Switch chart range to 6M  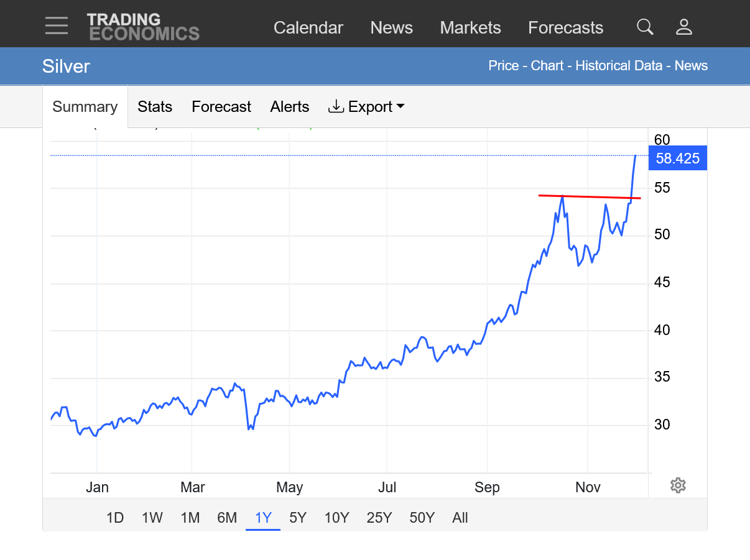227,518
